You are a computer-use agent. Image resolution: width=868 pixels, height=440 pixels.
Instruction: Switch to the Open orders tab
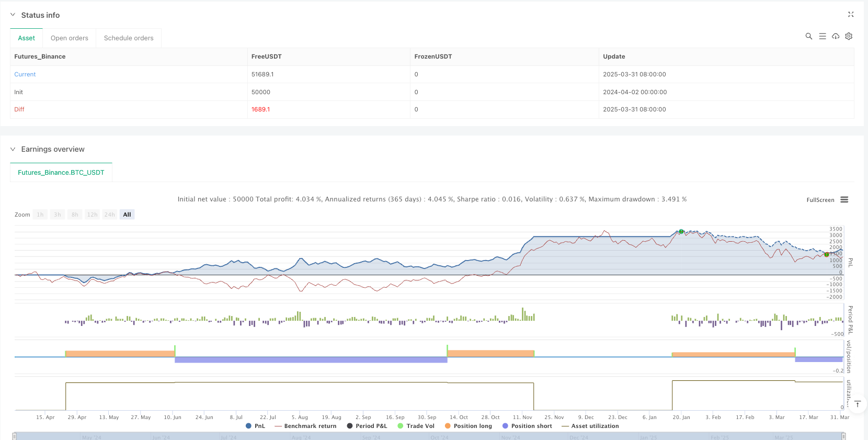69,38
